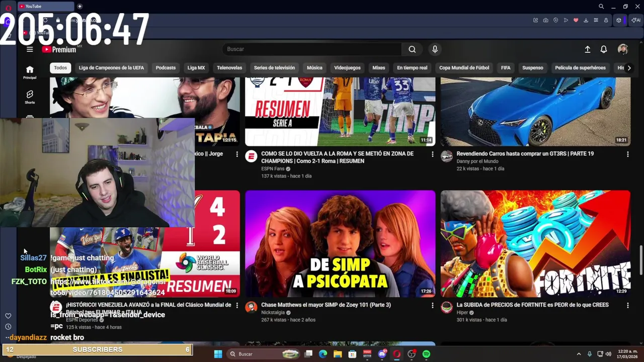Open OBS icon in taskbar
The width and height of the screenshot is (644, 362).
(x=412, y=354)
